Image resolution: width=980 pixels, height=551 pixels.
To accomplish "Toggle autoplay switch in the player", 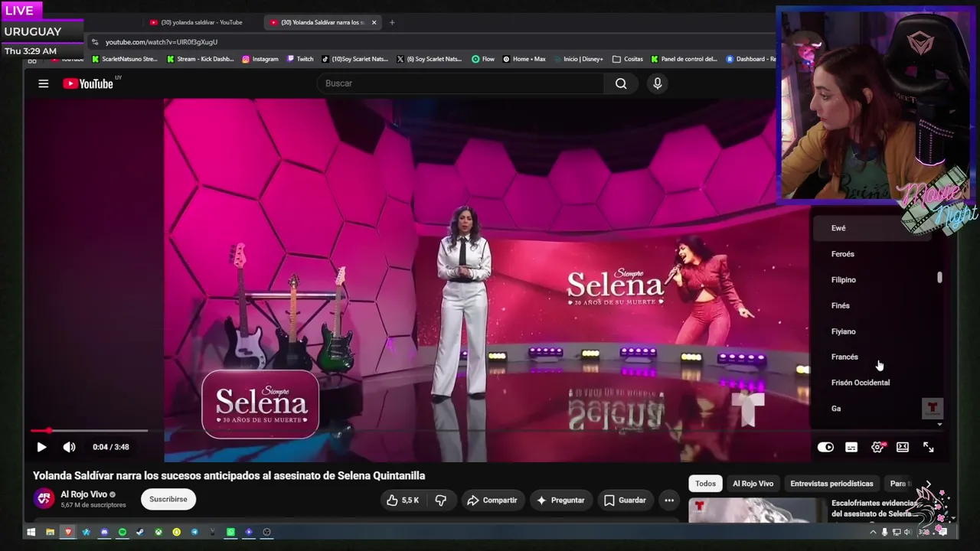I will (x=825, y=447).
